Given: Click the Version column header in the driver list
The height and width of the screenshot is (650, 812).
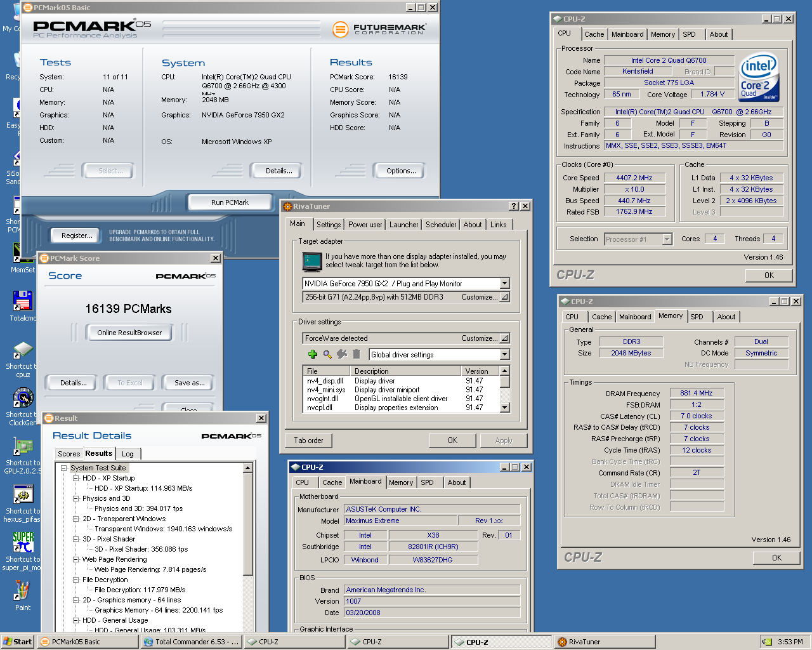Looking at the screenshot, I should (481, 371).
